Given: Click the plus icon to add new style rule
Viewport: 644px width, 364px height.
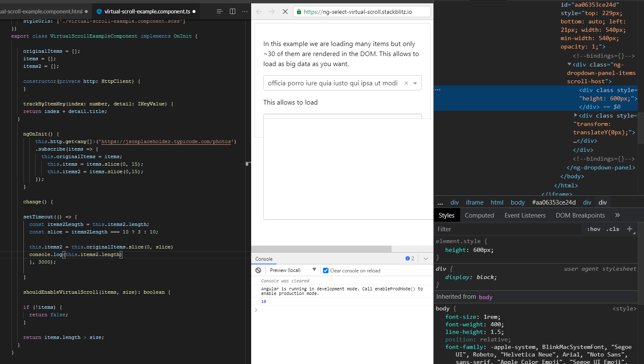Looking at the screenshot, I should coord(630,229).
